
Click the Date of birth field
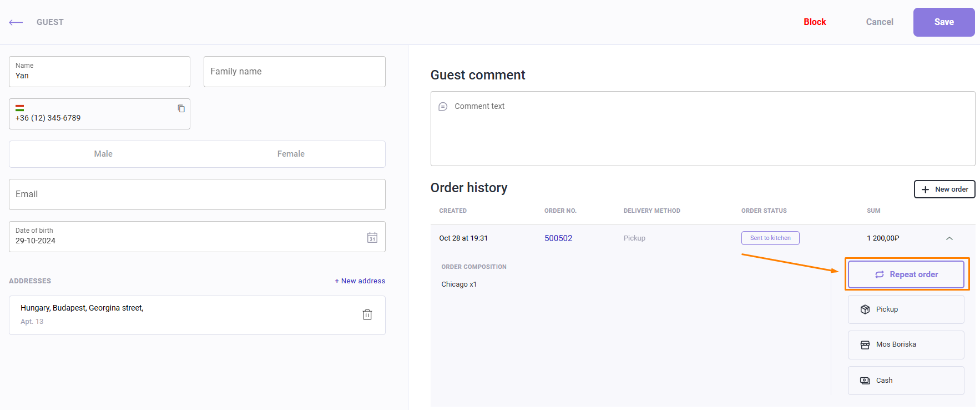pyautogui.click(x=197, y=237)
